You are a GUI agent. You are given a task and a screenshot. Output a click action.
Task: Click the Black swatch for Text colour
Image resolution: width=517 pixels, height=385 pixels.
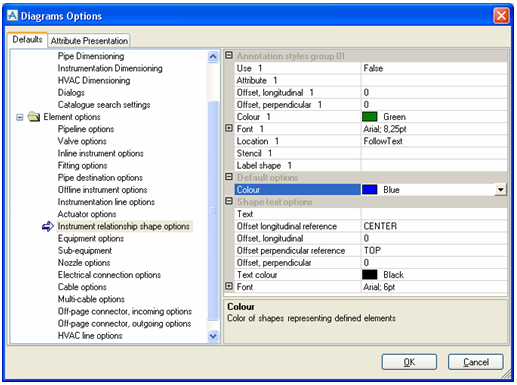(x=370, y=275)
